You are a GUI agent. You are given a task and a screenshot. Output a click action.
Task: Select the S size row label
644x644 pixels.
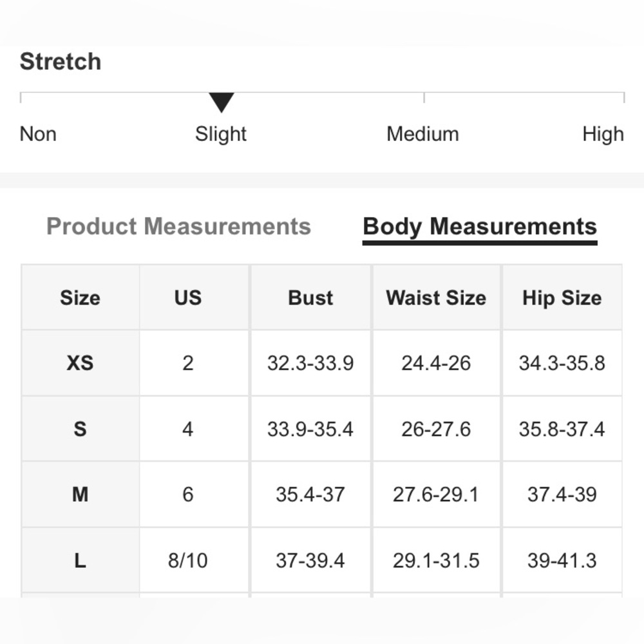click(x=80, y=429)
